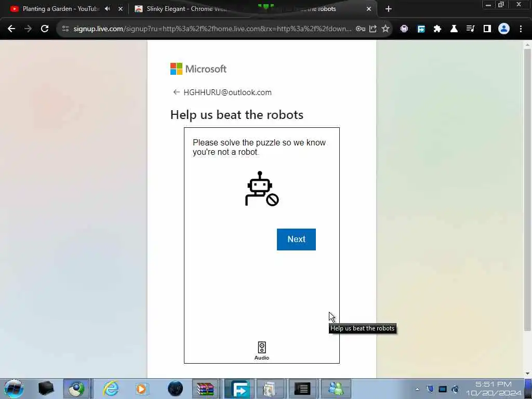Screen dimensions: 532x399
Task: Open media controls icon
Action: (x=471, y=29)
